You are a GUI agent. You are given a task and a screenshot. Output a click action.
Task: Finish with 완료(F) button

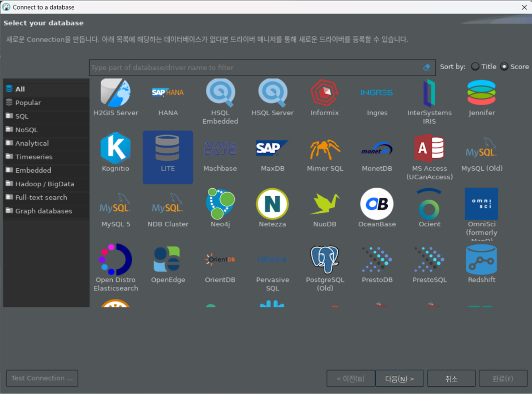(503, 378)
